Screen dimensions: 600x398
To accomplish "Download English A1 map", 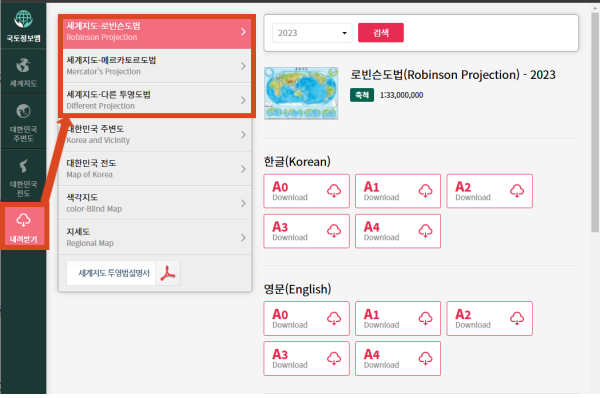I will click(398, 318).
